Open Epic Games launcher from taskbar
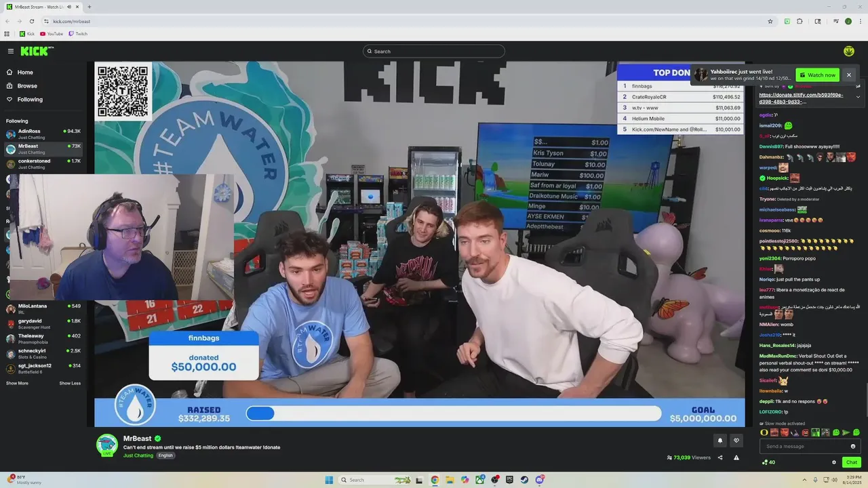This screenshot has height=488, width=868. click(509, 480)
